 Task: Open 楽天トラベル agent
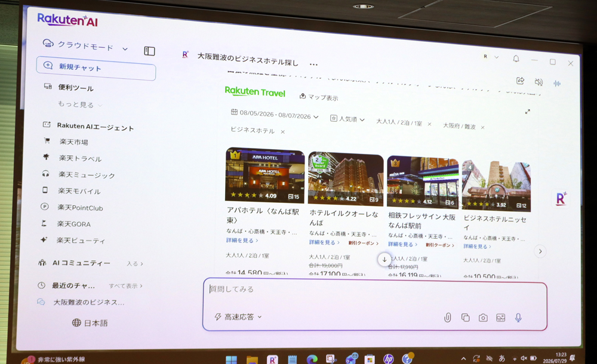click(80, 158)
